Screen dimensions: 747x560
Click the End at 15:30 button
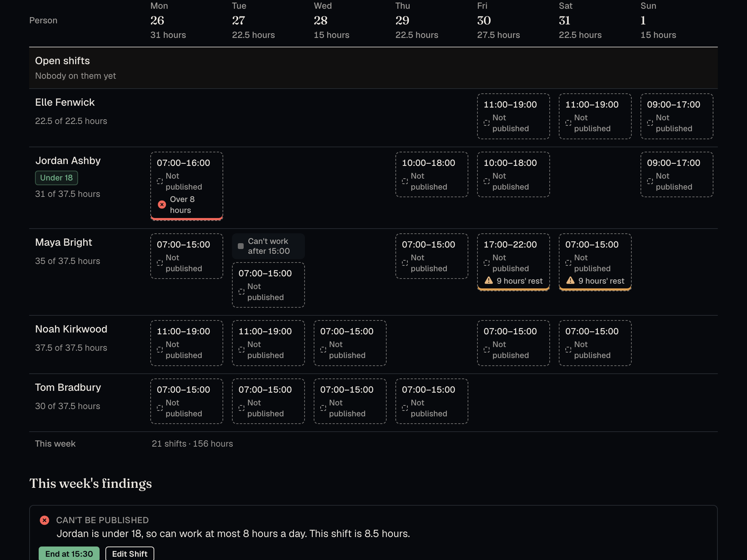(x=69, y=553)
